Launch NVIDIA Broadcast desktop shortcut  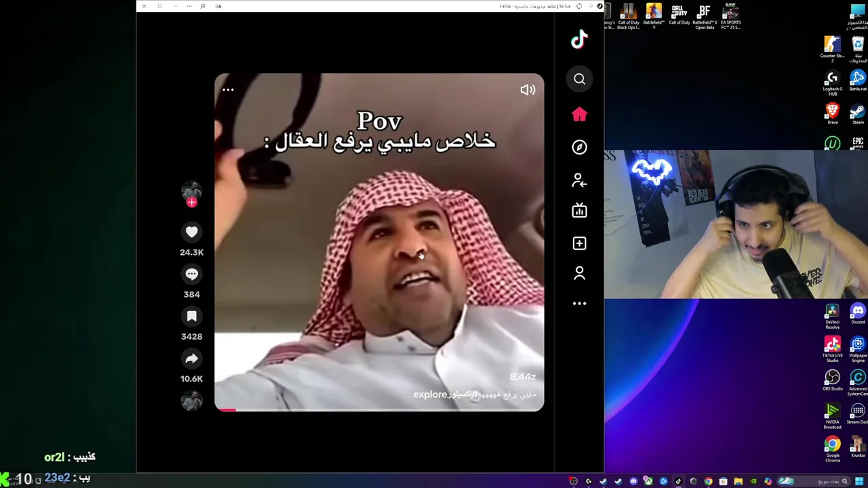point(832,415)
